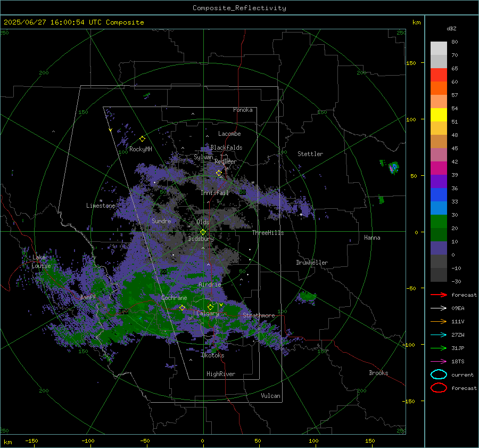Click the white plus marker west of Stettler region

301,215
